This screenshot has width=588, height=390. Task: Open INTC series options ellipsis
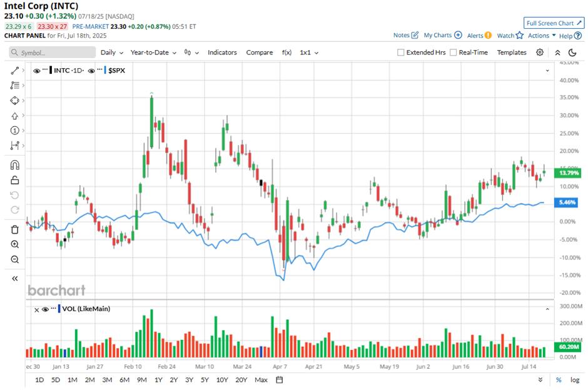coord(45,69)
